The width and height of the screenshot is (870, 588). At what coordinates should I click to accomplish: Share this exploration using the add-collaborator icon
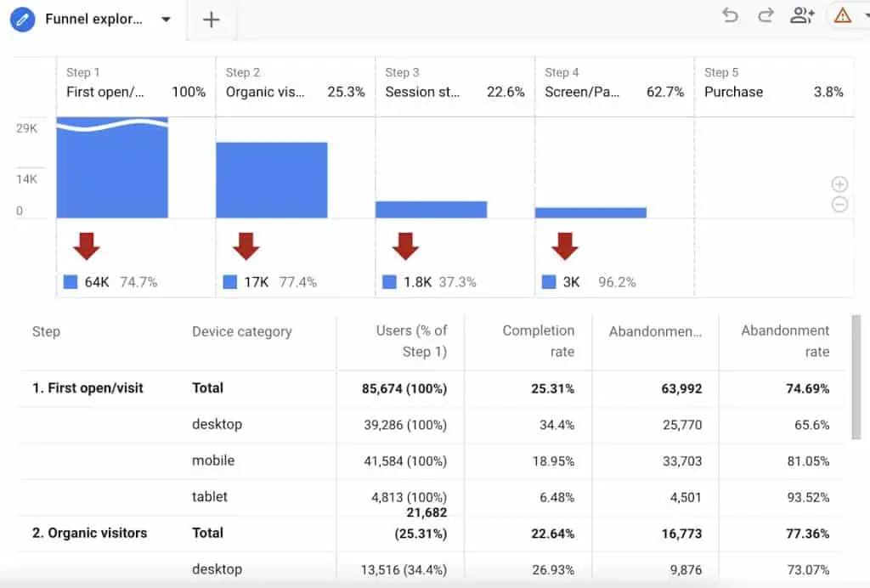point(802,15)
